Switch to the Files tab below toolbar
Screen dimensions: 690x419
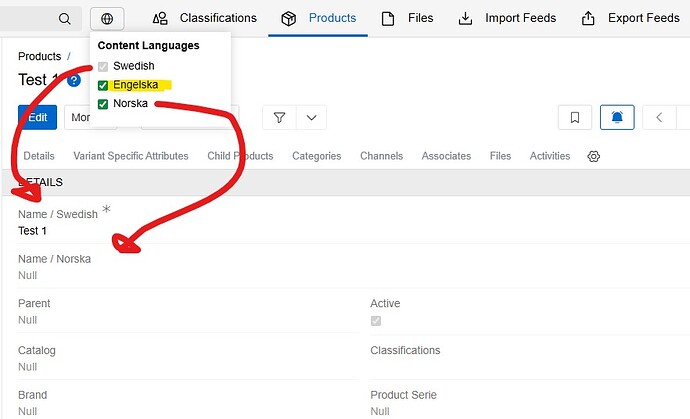[500, 156]
